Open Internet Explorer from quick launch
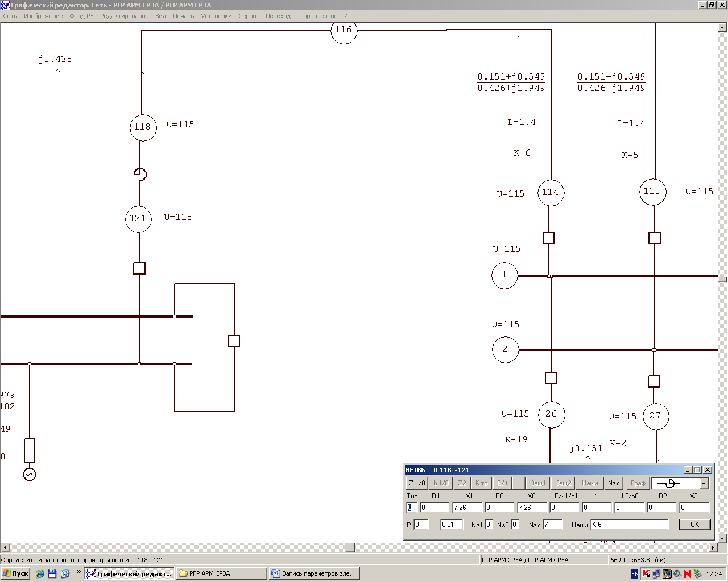This screenshot has height=582, width=728. point(39,574)
